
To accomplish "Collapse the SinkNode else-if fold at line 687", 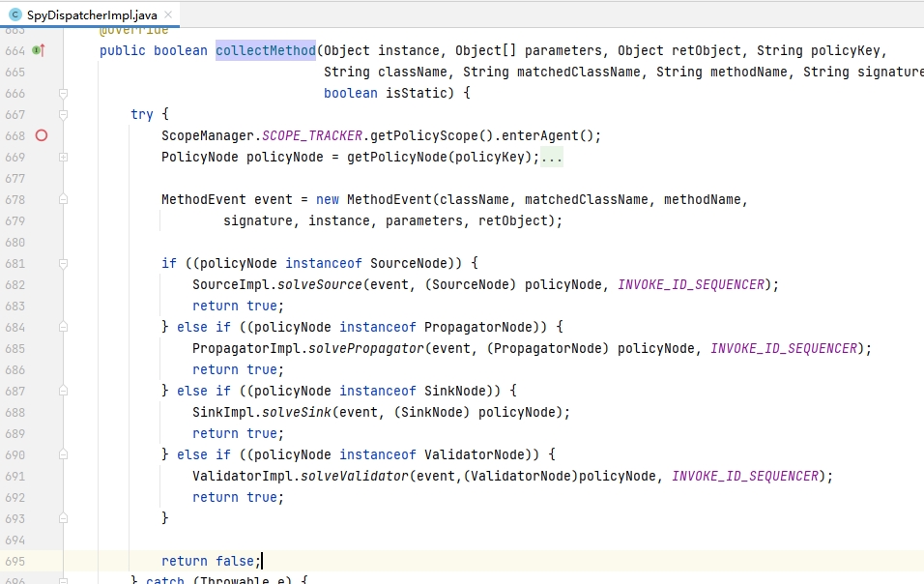I will (x=64, y=391).
